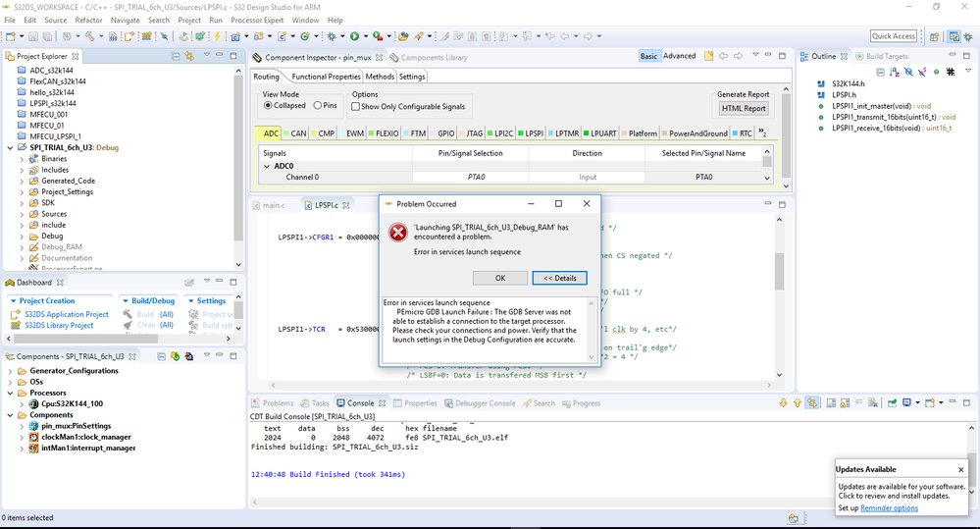Click the Console scroll-up arrow icon

coord(797,403)
